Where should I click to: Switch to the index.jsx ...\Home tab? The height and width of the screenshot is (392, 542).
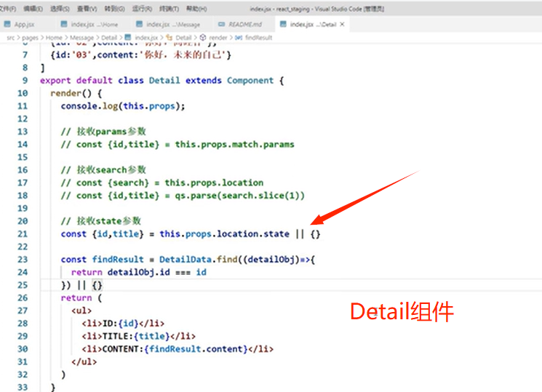point(95,25)
